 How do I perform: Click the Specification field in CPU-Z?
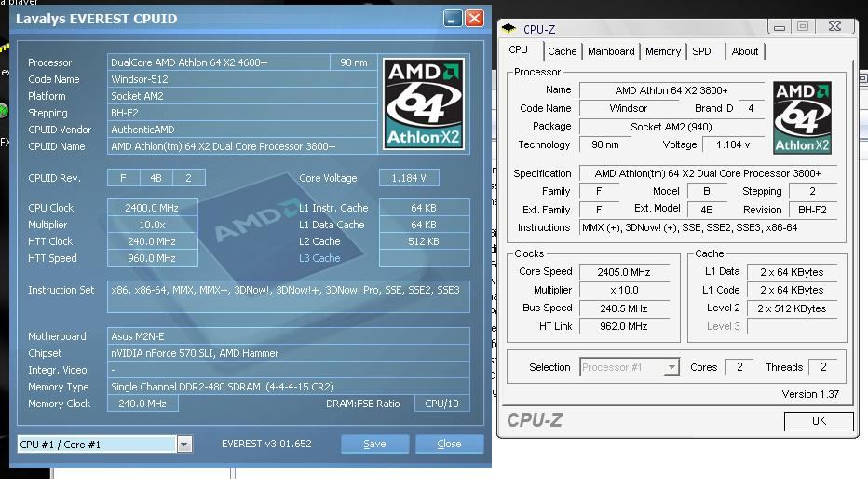click(708, 173)
